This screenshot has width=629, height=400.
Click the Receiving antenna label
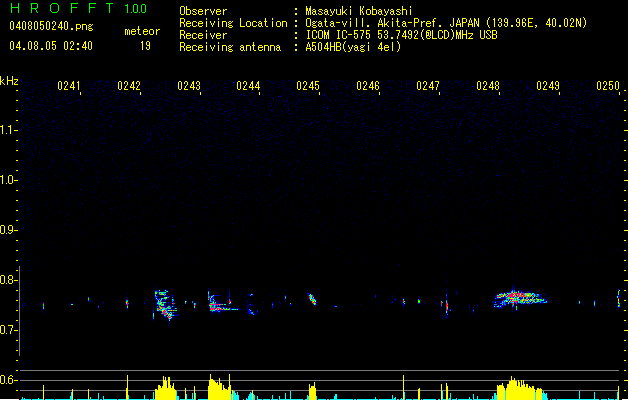point(230,47)
